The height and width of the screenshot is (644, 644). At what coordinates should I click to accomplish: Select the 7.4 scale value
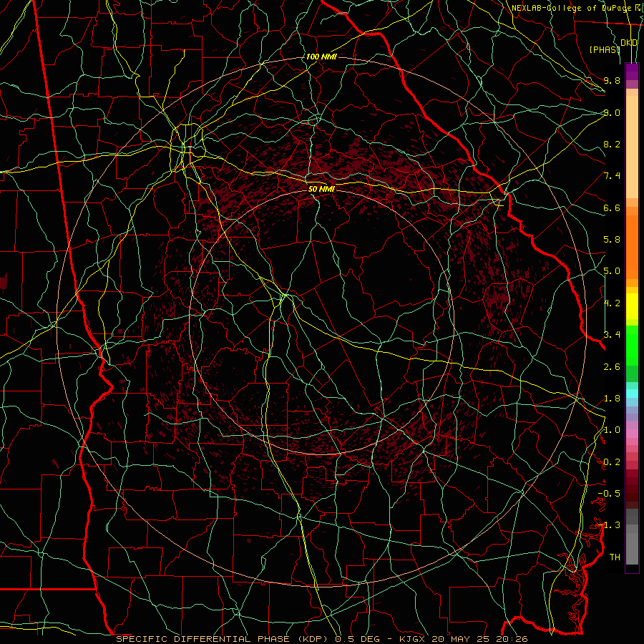coord(612,176)
